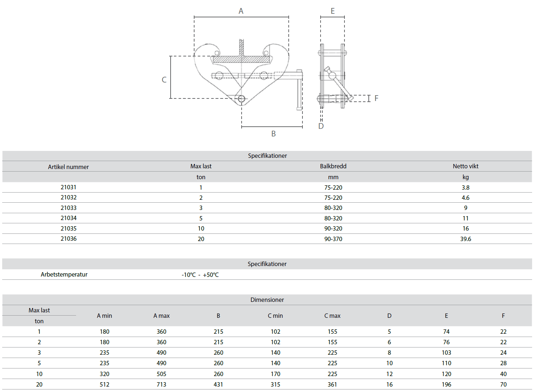Click F value 40
This screenshot has width=535, height=392.
coord(503,374)
